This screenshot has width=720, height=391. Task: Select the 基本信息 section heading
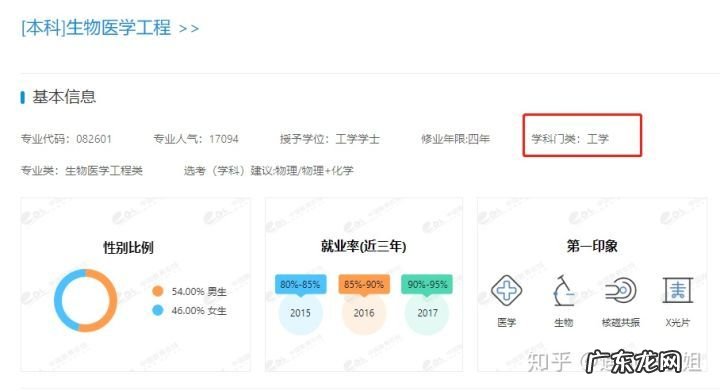64,97
